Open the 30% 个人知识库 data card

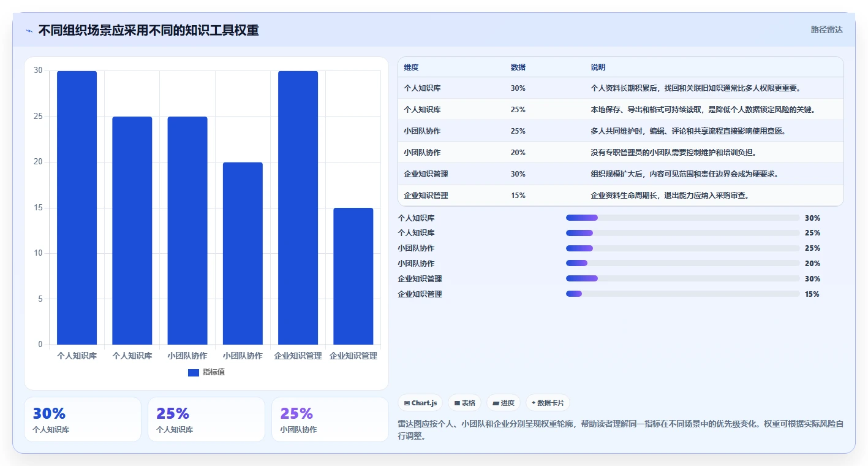[x=83, y=419]
